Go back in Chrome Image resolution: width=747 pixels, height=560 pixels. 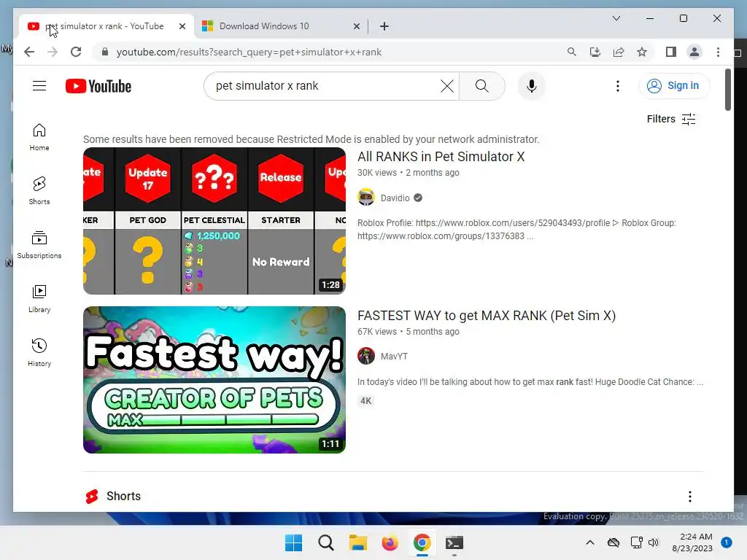click(x=29, y=52)
